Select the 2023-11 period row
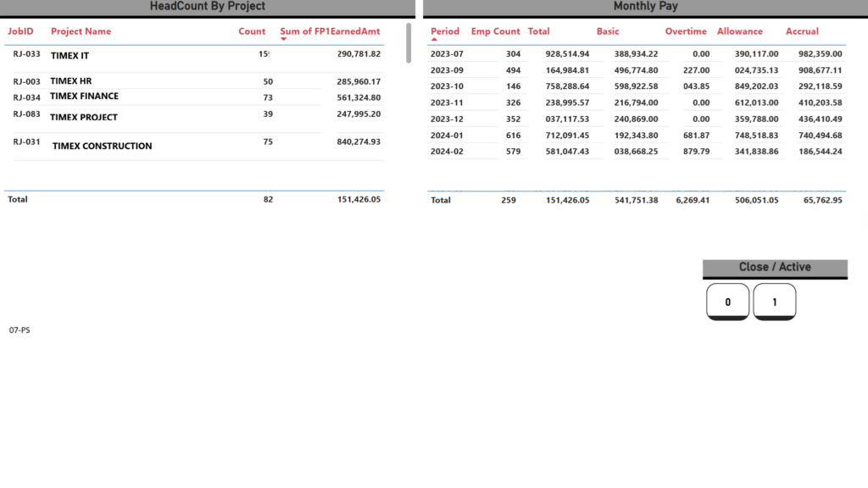868x488 pixels. pos(637,103)
